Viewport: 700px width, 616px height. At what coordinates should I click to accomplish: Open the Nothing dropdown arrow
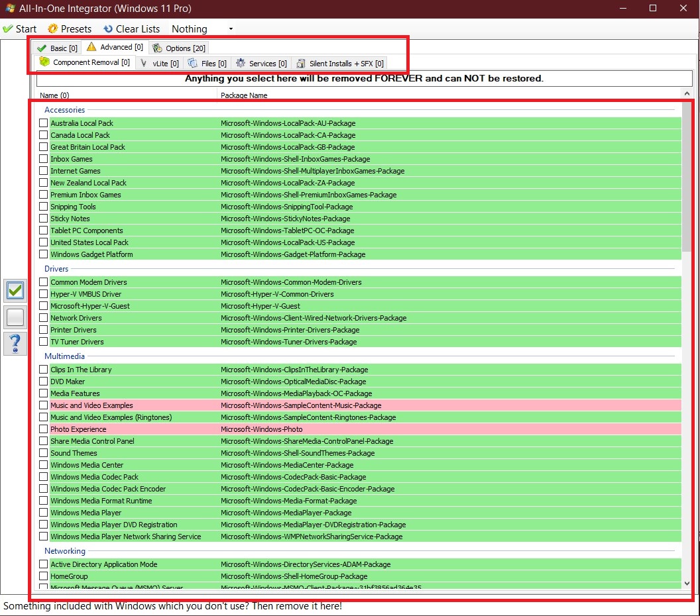pos(231,29)
